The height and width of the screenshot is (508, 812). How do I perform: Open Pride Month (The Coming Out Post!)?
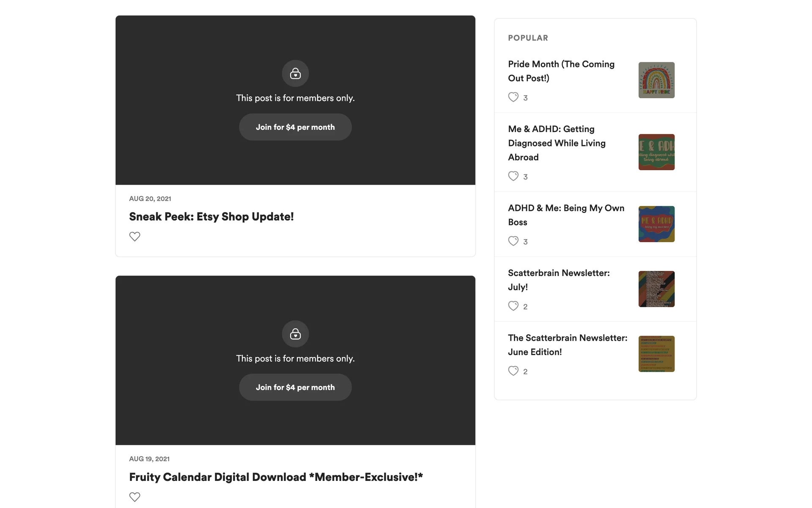[x=561, y=71]
